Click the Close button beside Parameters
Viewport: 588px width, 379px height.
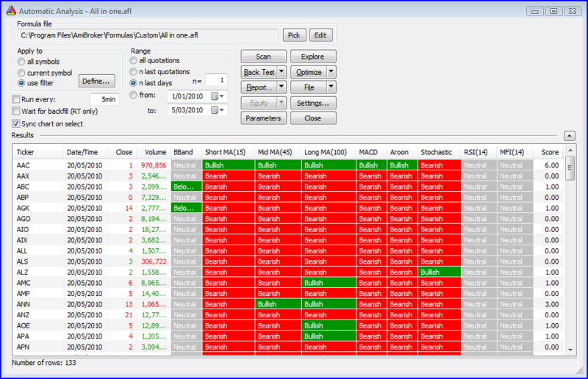[x=313, y=118]
